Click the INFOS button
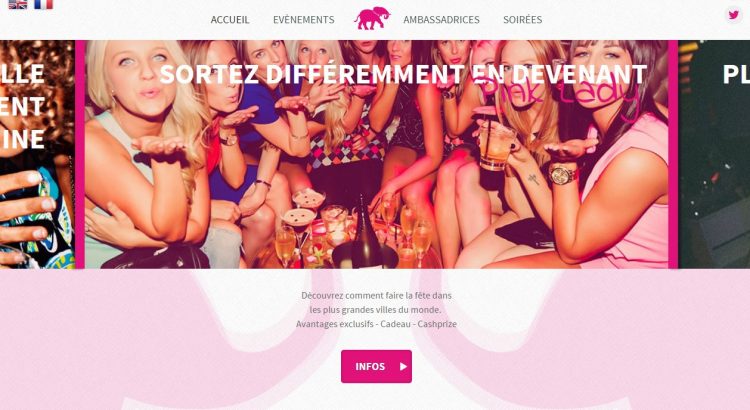Image resolution: width=750 pixels, height=410 pixels. click(x=376, y=366)
